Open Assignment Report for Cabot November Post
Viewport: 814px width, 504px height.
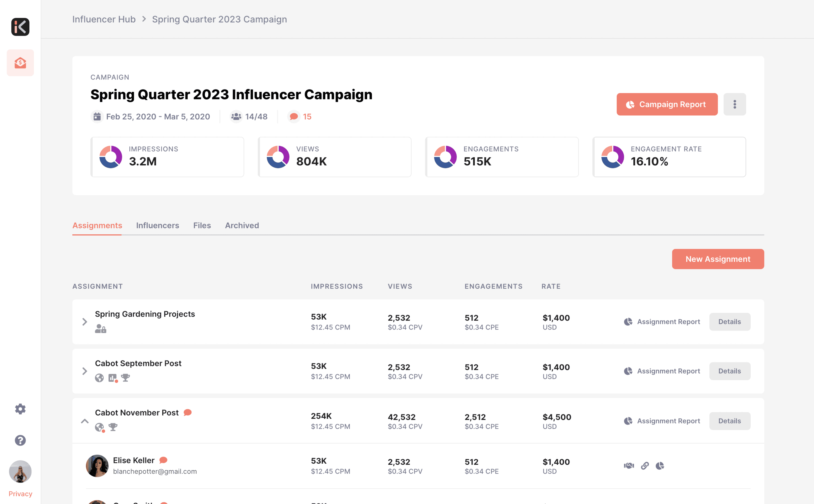point(662,421)
